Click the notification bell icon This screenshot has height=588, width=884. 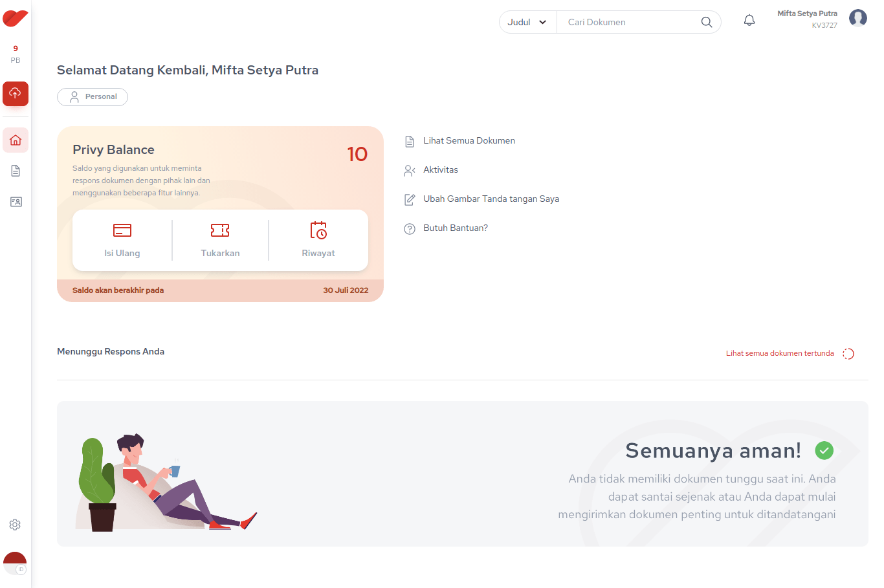click(749, 21)
